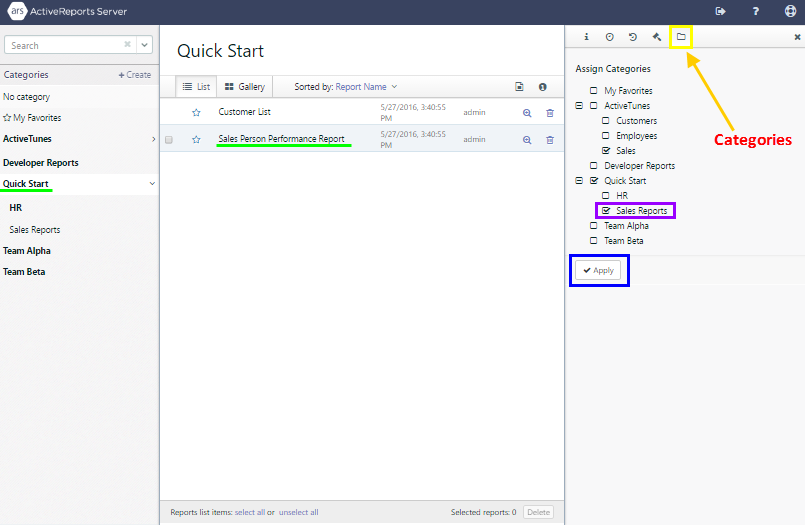This screenshot has height=525, width=805.
Task: Click the unselect all link
Action: (298, 512)
